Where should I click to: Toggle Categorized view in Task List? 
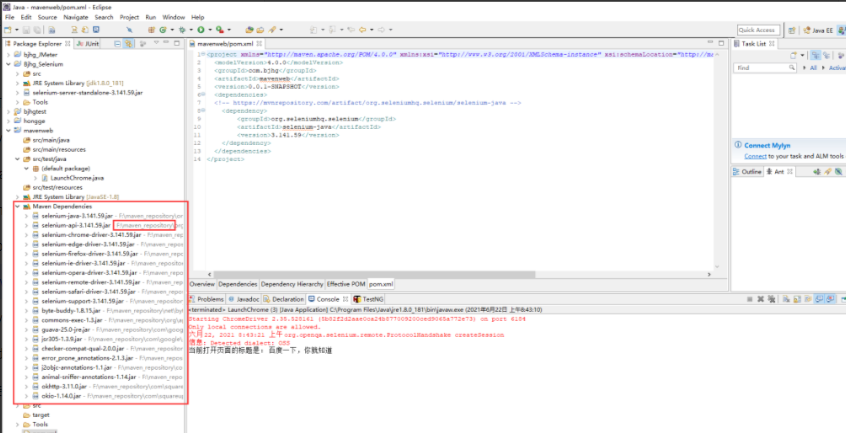click(x=816, y=55)
